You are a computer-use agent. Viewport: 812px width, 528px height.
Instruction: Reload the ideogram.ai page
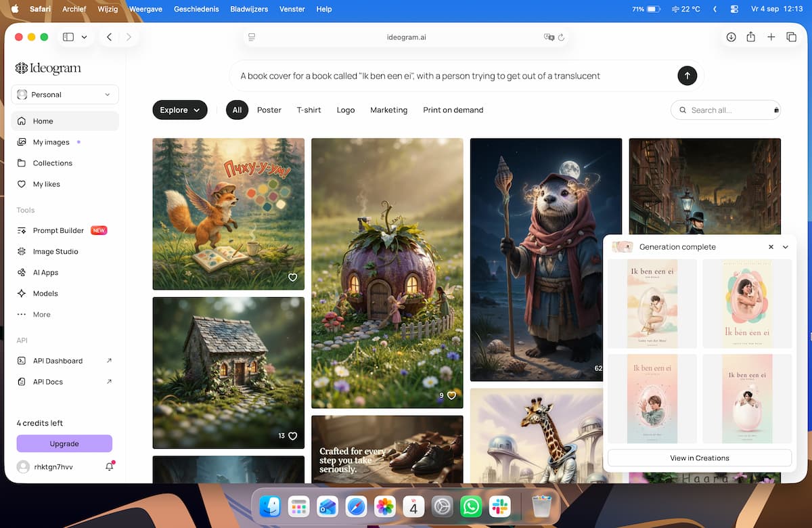561,37
